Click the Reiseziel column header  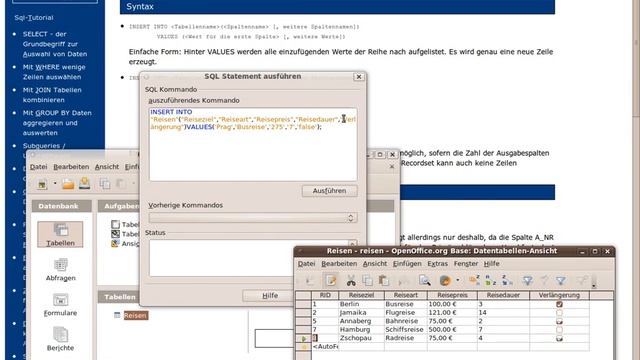click(361, 295)
